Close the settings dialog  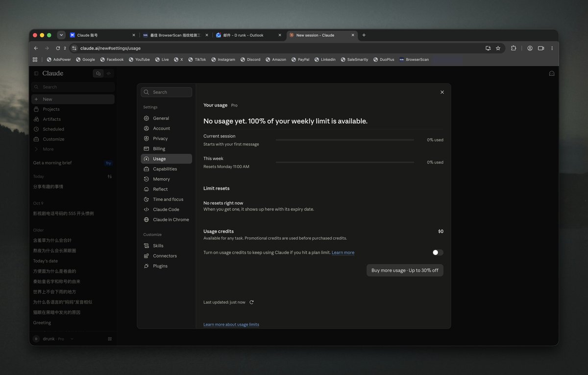click(442, 92)
